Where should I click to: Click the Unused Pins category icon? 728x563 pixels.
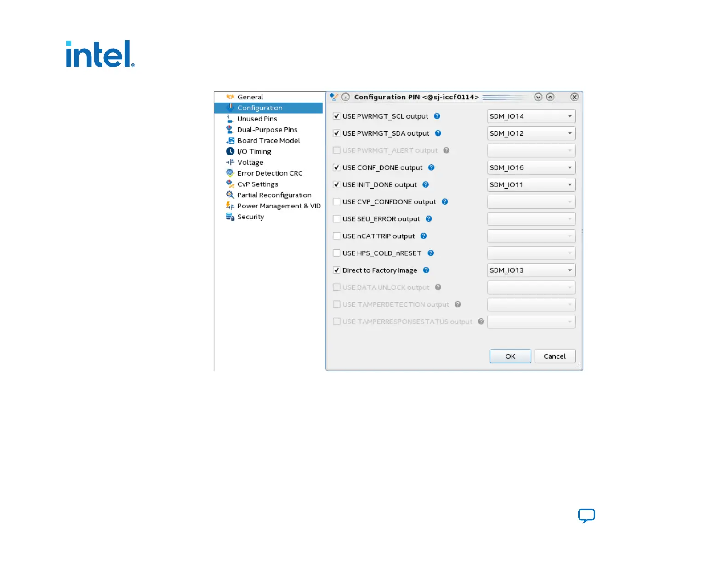(230, 119)
